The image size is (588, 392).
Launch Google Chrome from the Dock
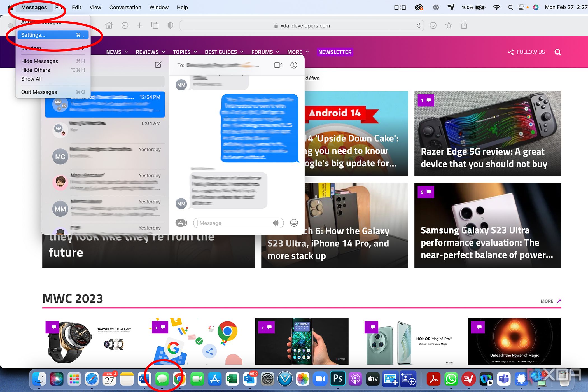click(x=179, y=379)
